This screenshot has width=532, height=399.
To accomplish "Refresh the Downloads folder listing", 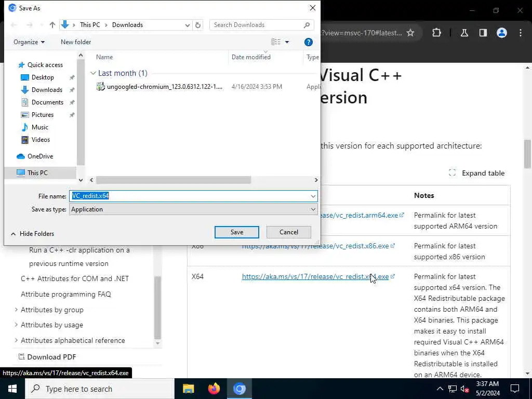I will pyautogui.click(x=198, y=25).
